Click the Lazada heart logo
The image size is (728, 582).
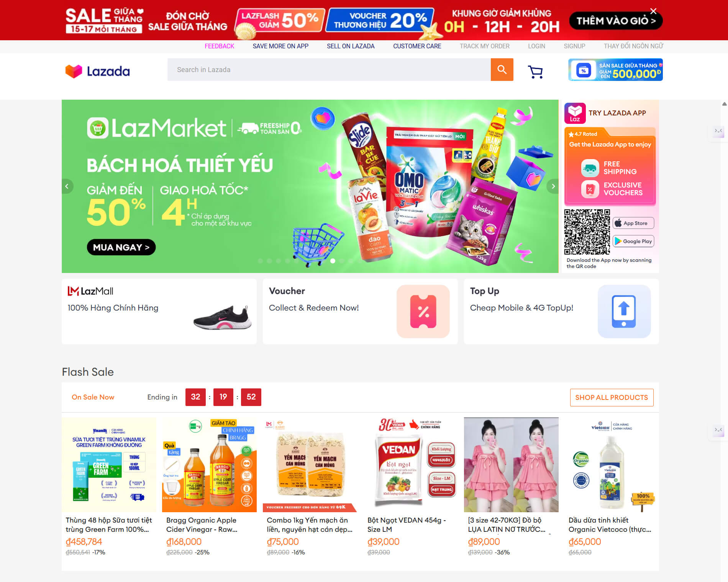click(x=74, y=71)
